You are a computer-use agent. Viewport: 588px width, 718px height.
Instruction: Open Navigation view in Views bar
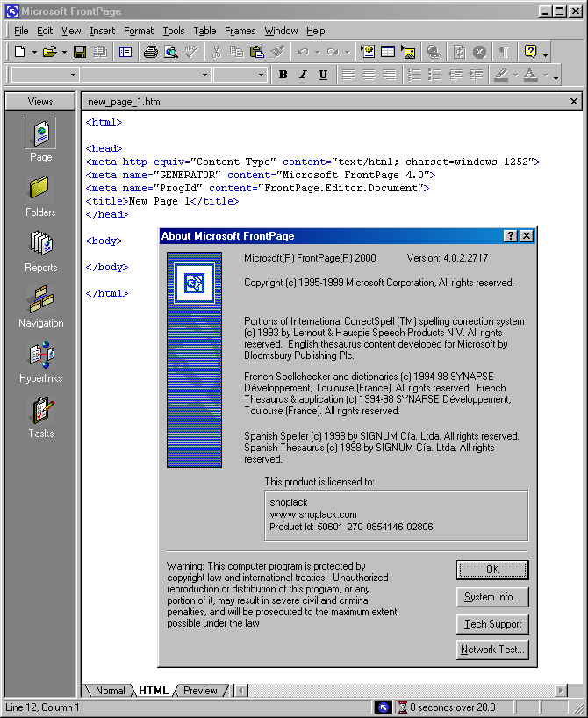(x=40, y=306)
